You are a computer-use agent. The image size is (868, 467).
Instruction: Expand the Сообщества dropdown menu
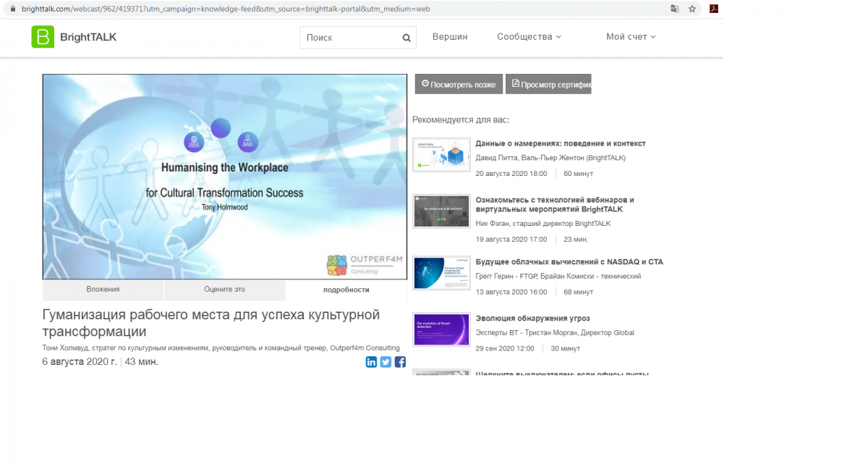coord(529,37)
